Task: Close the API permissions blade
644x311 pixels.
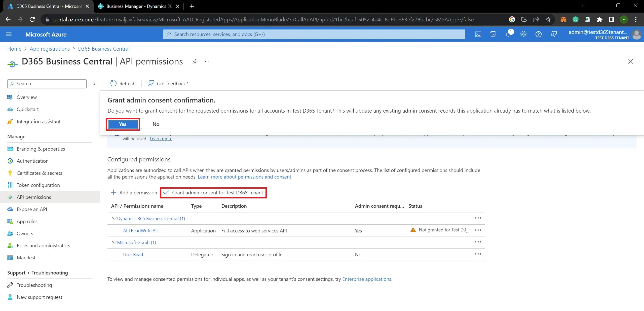Action: point(630,61)
